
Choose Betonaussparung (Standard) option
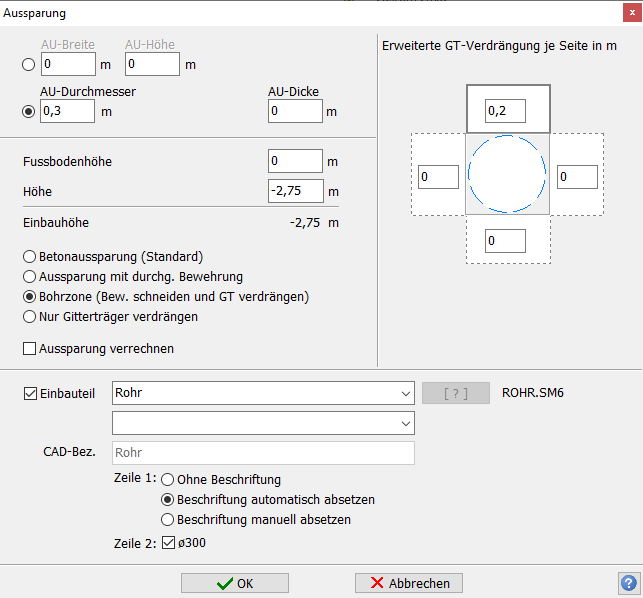30,255
